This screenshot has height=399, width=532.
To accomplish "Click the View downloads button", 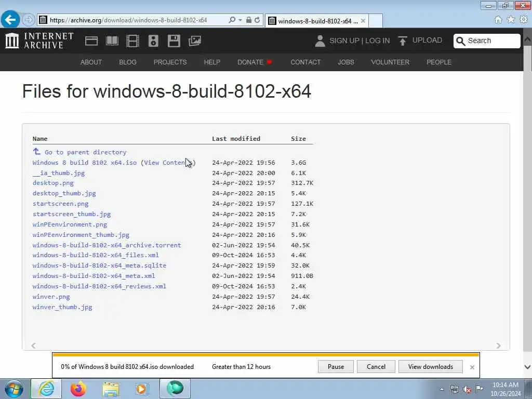I will [x=431, y=367].
